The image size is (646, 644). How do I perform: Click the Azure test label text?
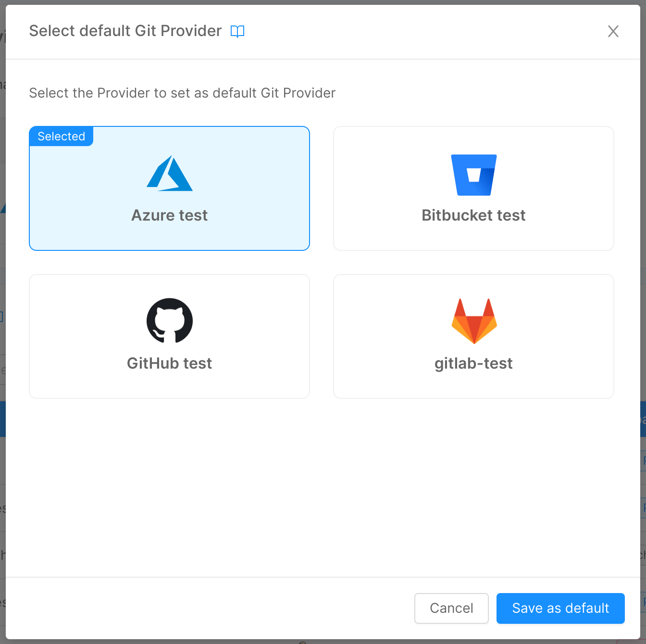(x=169, y=215)
